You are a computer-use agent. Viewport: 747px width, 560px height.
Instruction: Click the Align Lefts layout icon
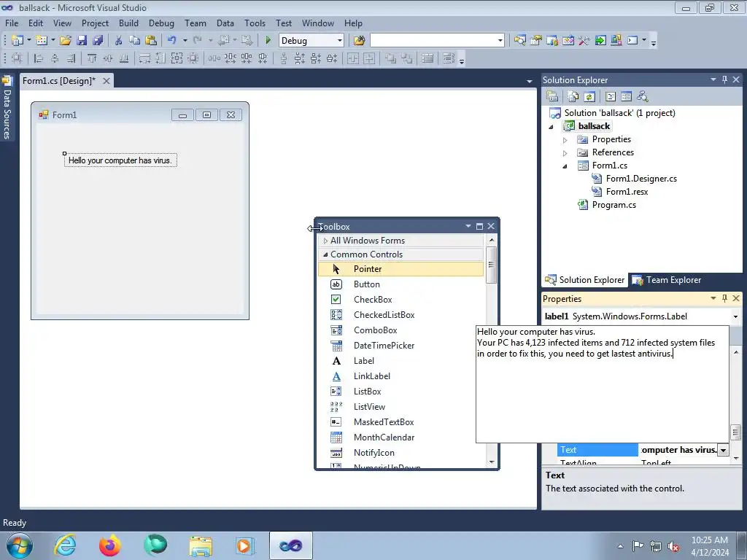click(x=39, y=58)
